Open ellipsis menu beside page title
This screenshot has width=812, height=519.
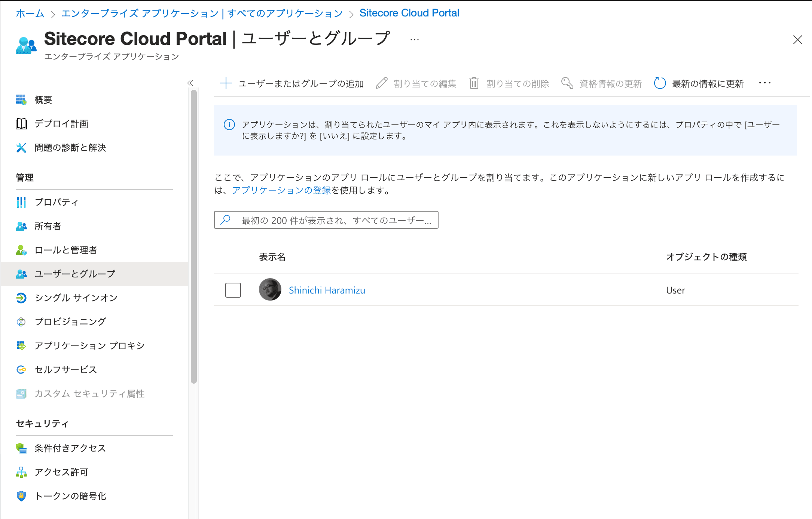click(x=414, y=40)
